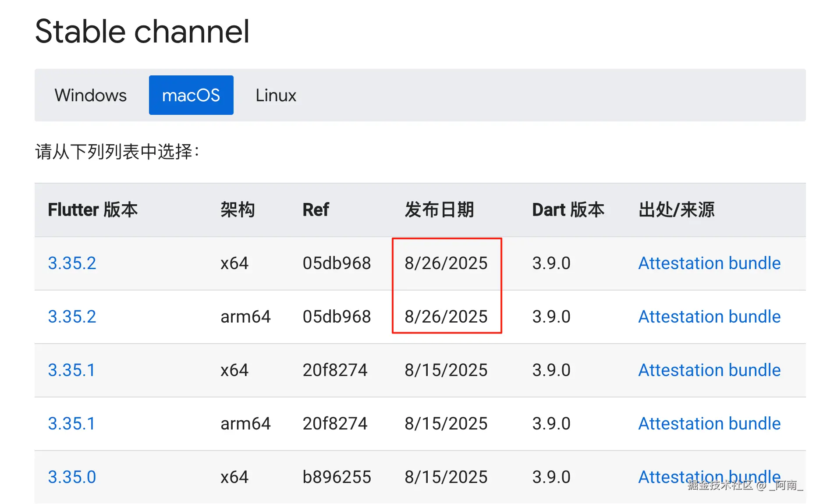Click the 3.35.2 arm64 version link
Screen dimensions: 816x504
point(72,316)
